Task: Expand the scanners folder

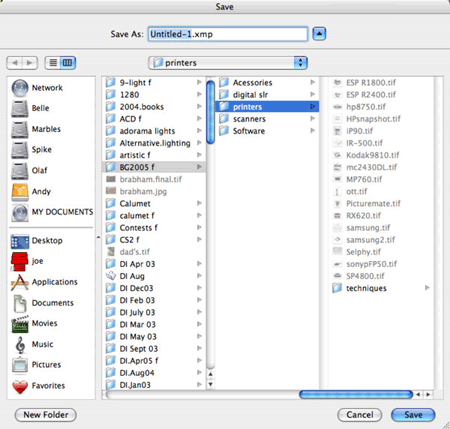Action: tap(267, 119)
